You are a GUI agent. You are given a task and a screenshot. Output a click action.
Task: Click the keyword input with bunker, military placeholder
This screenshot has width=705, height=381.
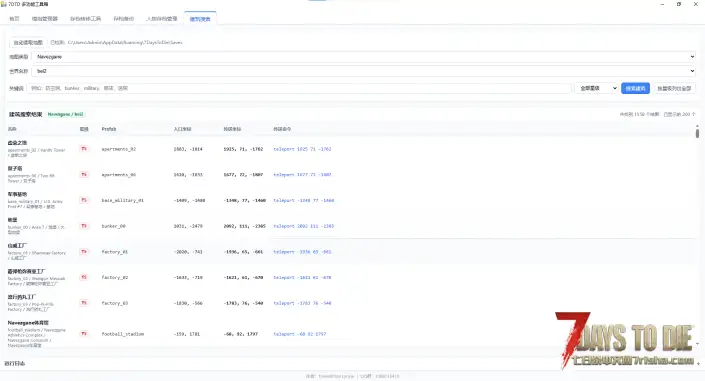click(x=299, y=88)
